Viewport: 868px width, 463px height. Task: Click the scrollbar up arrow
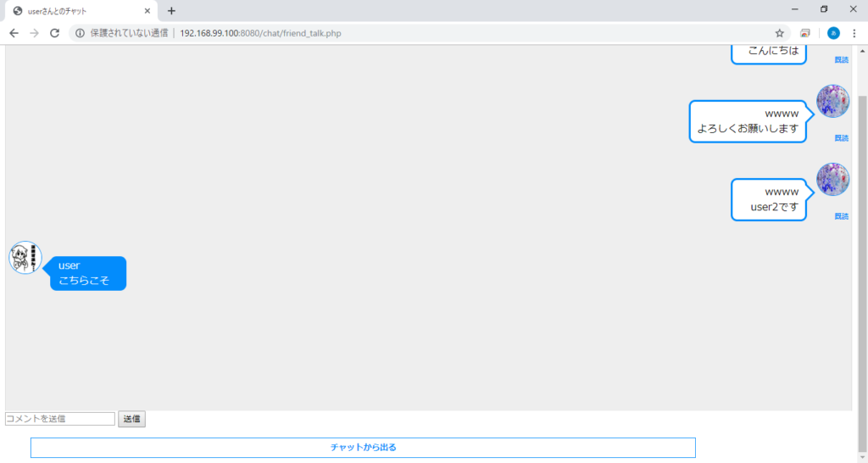(x=862, y=51)
